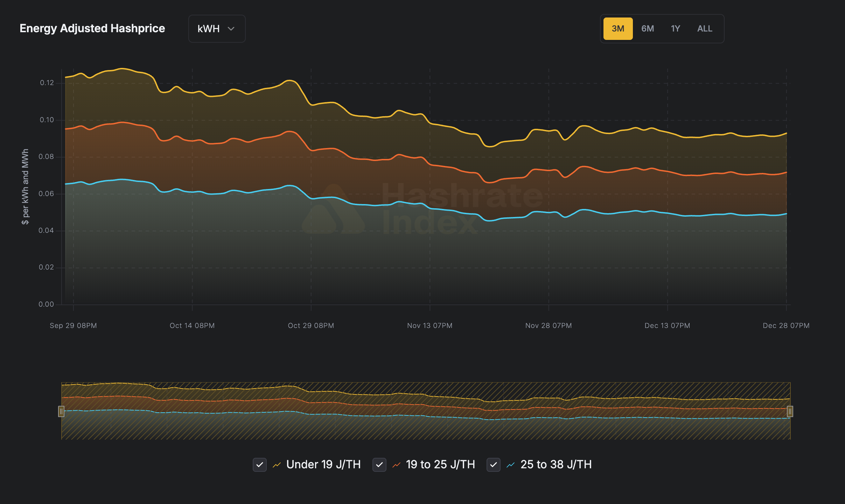The height and width of the screenshot is (504, 845).
Task: Toggle the 19 to 25 J/TH checkbox
Action: pos(379,465)
